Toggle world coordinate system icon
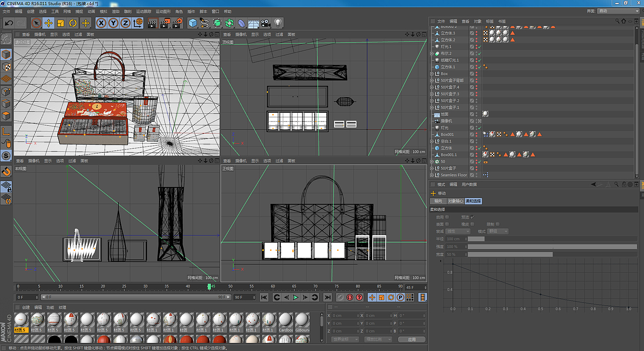 (138, 23)
